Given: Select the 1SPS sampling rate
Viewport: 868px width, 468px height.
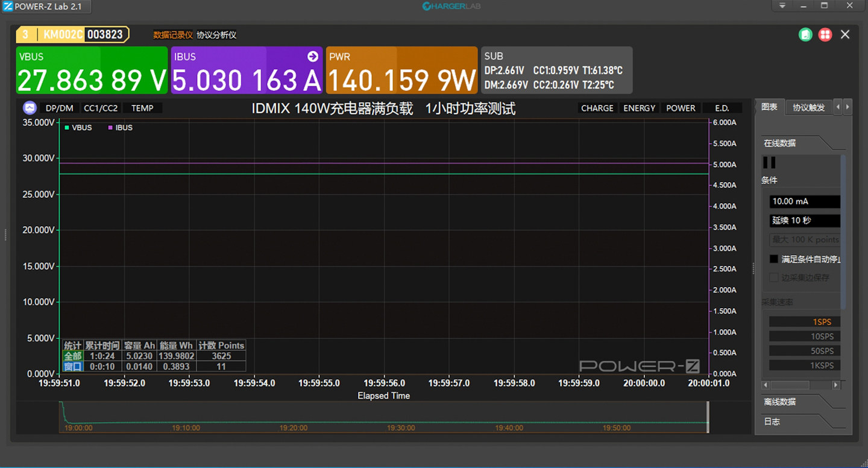Looking at the screenshot, I should (x=805, y=321).
